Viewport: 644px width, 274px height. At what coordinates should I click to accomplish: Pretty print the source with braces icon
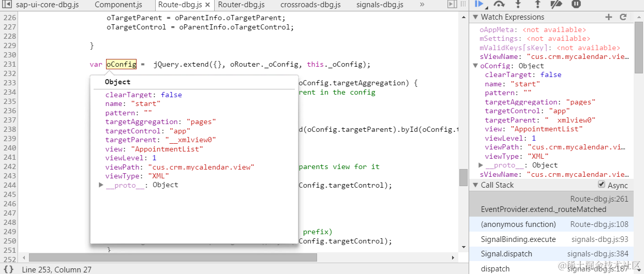pos(9,269)
